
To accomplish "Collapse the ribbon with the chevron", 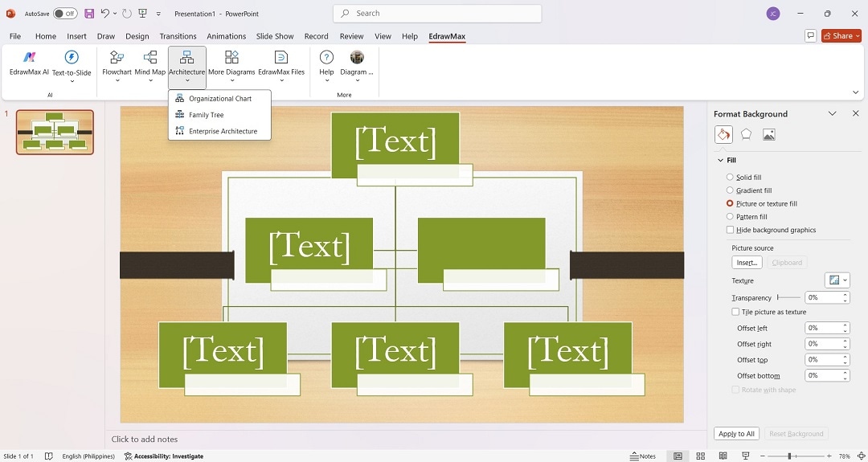I will [x=856, y=92].
